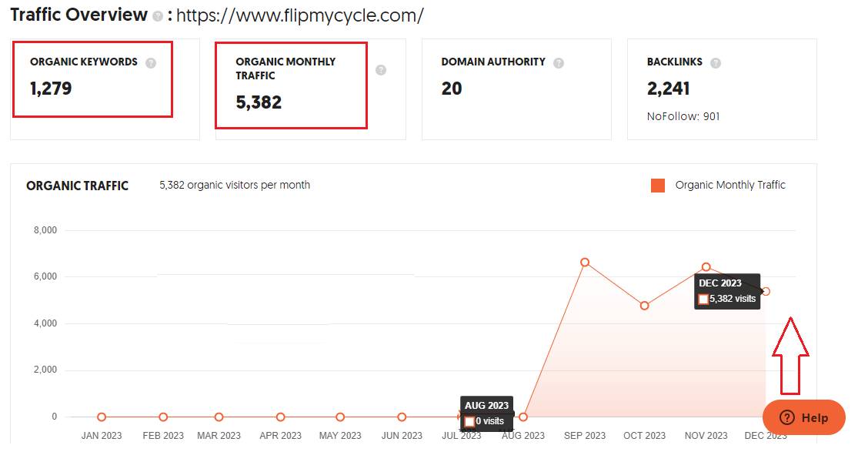Click the flipmycycle.com URL link
The height and width of the screenshot is (462, 868).
pyautogui.click(x=299, y=15)
